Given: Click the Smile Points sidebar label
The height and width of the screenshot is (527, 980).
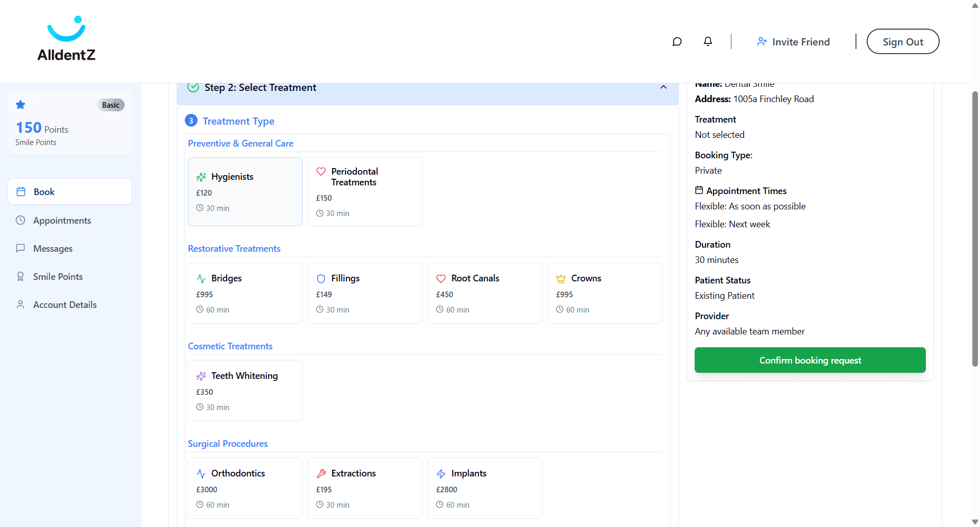Looking at the screenshot, I should coord(58,276).
